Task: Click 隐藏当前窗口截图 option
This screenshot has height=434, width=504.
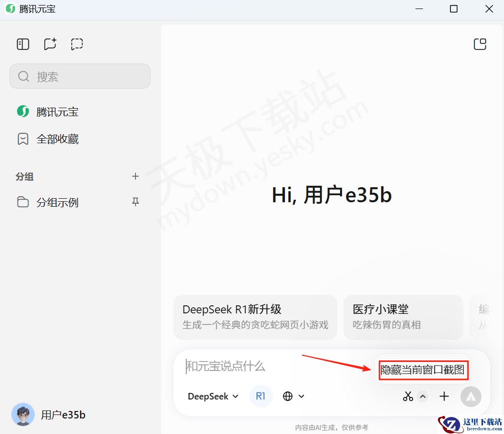Action: (x=423, y=370)
